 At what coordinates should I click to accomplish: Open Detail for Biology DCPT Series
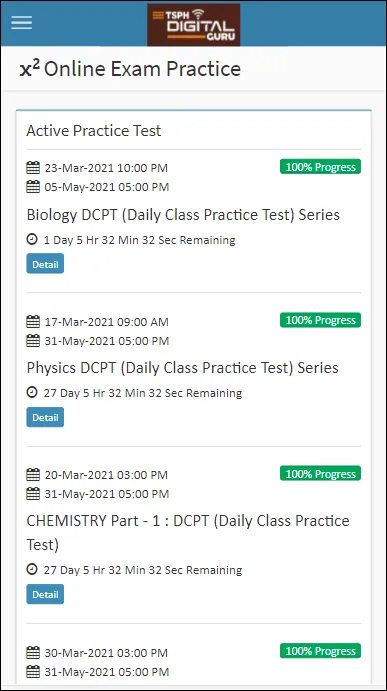tap(45, 264)
